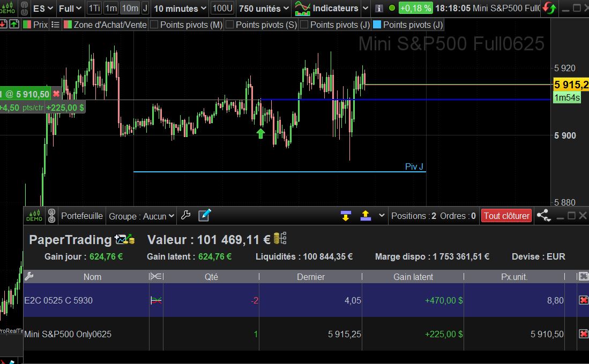Select the 1m timeframe button
Viewport: 589px width, 364px height.
tap(111, 8)
